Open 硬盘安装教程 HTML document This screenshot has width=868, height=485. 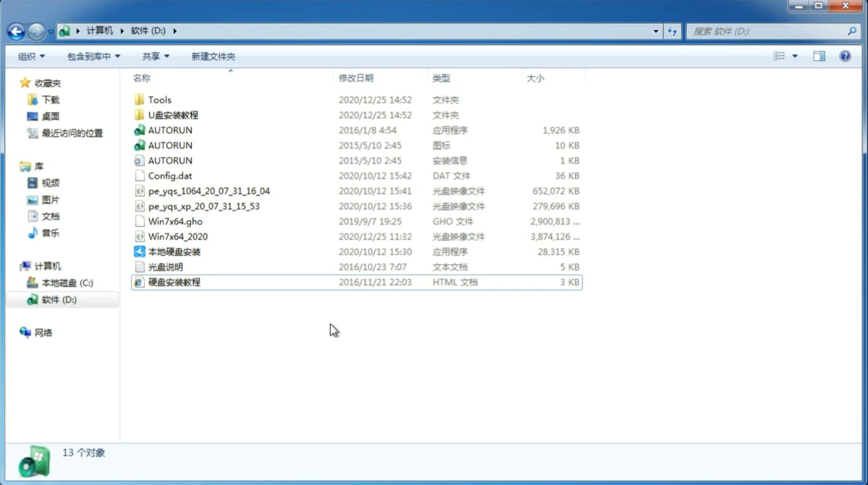click(174, 282)
